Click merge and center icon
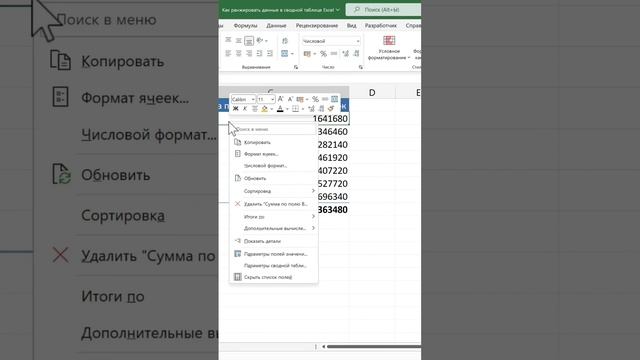This screenshot has height=360, width=640. point(284,53)
